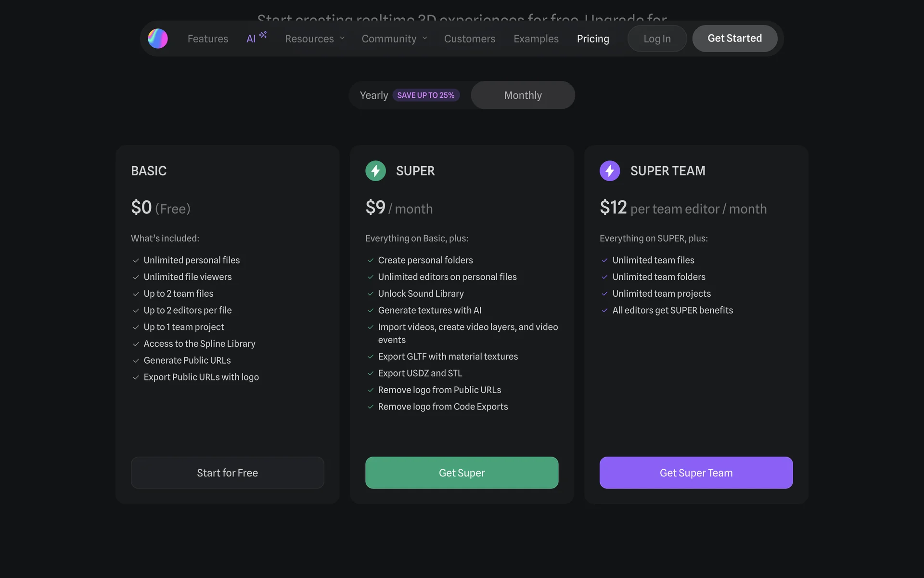Click the green SUPER lightning bolt icon
Screen dimensions: 924x578
375,171
